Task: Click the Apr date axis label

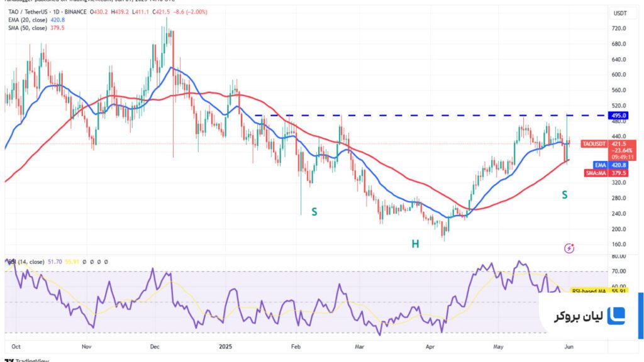Action: (x=430, y=346)
